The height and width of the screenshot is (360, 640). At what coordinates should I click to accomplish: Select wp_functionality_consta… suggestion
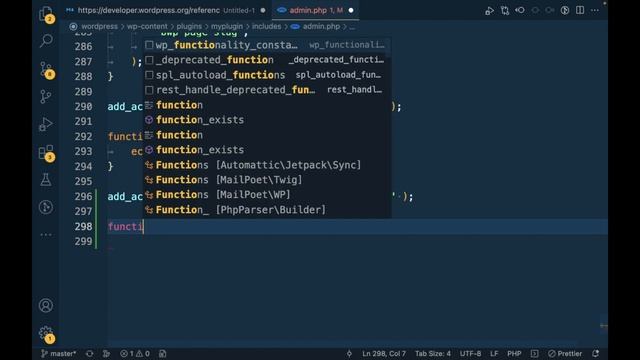click(267, 45)
